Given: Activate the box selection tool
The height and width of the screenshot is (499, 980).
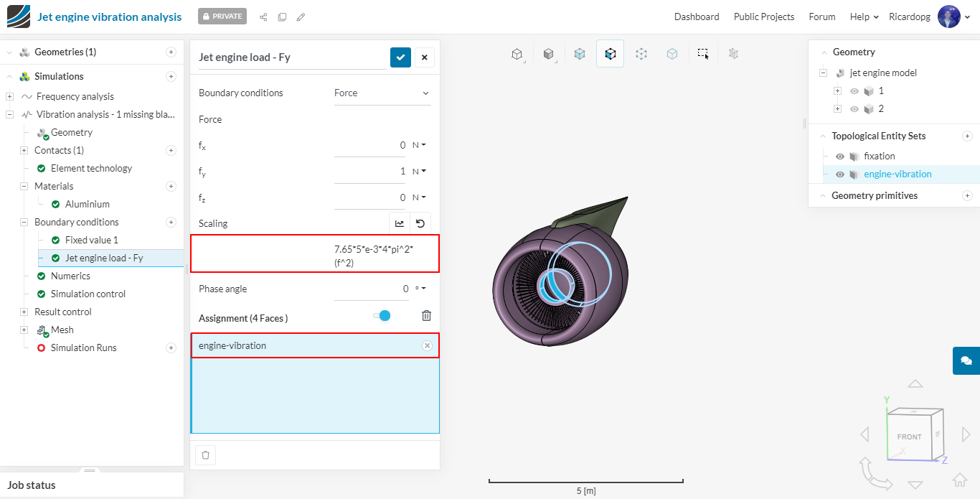Looking at the screenshot, I should (x=703, y=54).
